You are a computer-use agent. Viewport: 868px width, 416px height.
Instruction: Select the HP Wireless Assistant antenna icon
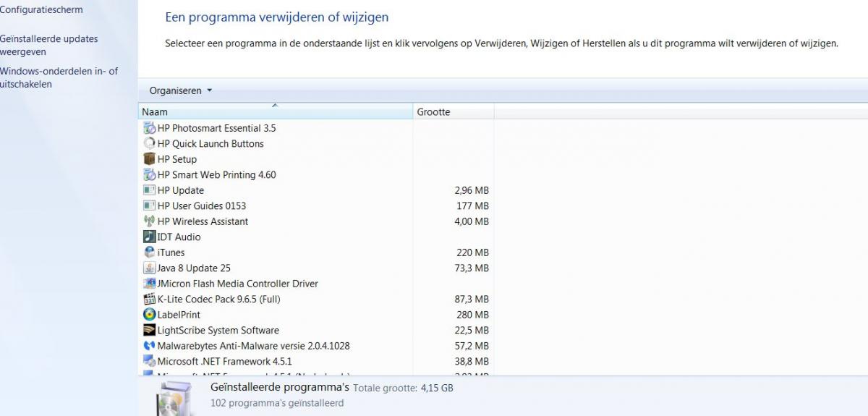point(150,221)
